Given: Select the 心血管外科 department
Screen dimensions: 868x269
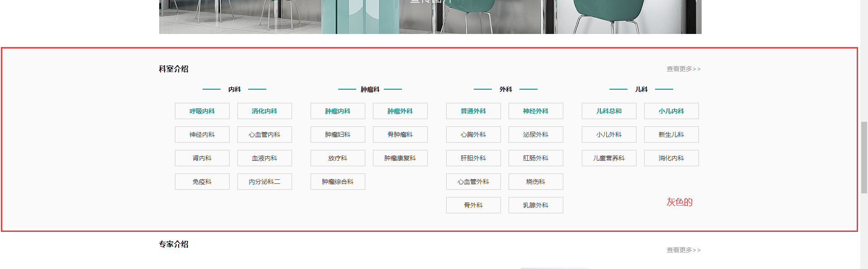Looking at the screenshot, I should point(473,182).
